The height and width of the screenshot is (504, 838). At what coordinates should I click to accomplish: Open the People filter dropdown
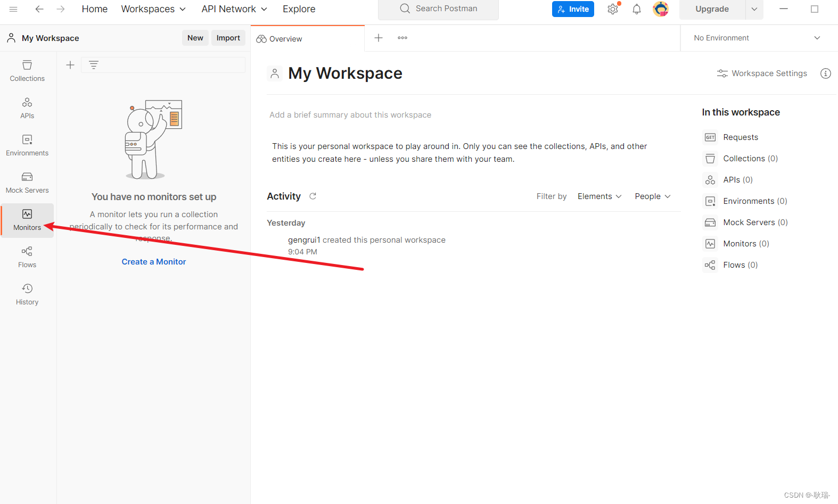[653, 196]
